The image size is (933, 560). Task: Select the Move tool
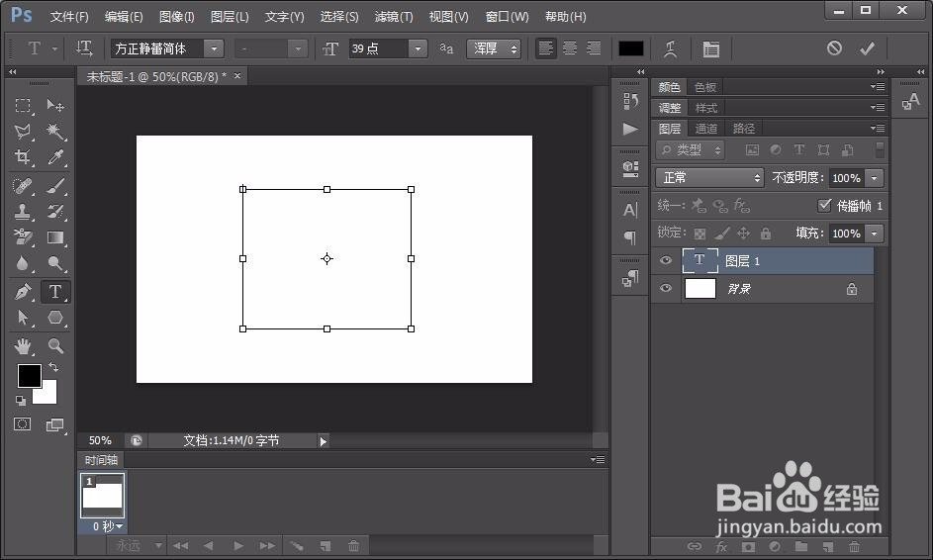[55, 106]
